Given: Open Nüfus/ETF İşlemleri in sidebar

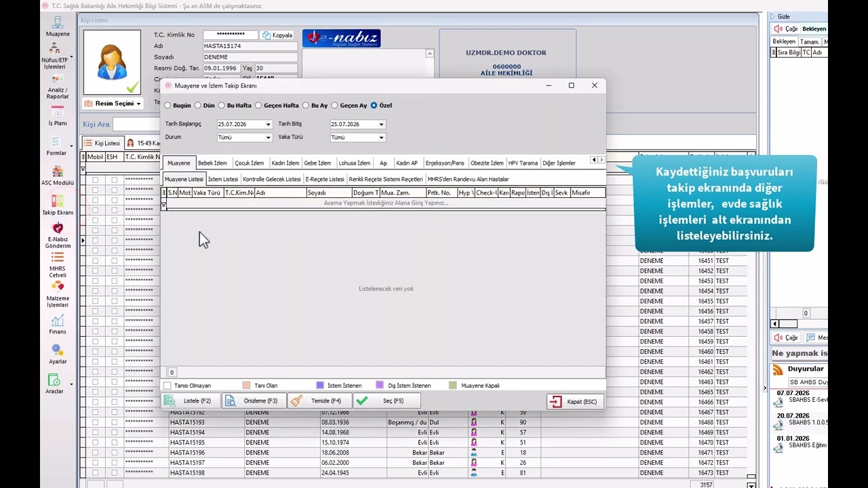Looking at the screenshot, I should (55, 57).
